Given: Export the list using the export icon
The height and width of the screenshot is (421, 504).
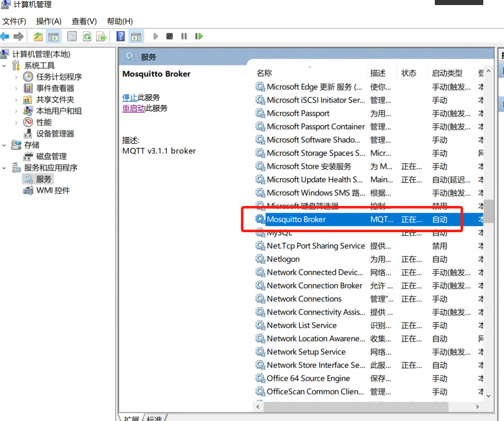Looking at the screenshot, I should point(102,36).
